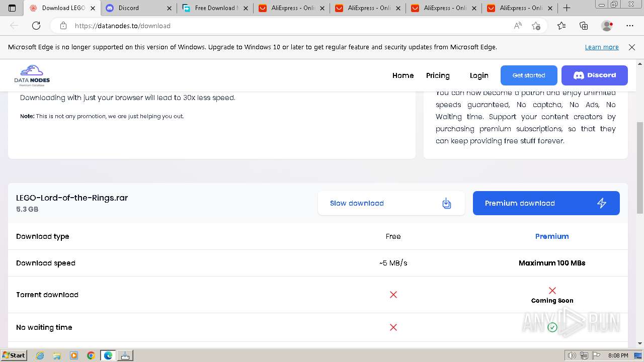Follow the Learn more link
This screenshot has height=362, width=644.
[602, 47]
